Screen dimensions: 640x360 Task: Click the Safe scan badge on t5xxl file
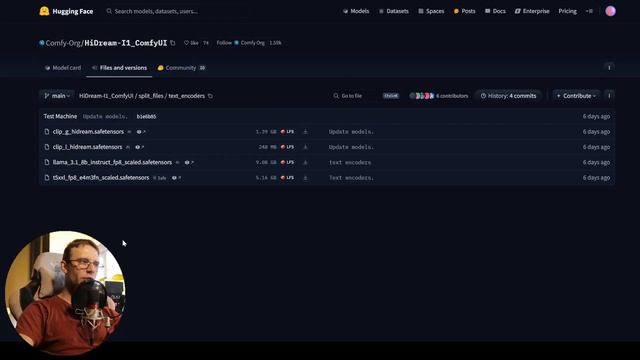(160, 178)
